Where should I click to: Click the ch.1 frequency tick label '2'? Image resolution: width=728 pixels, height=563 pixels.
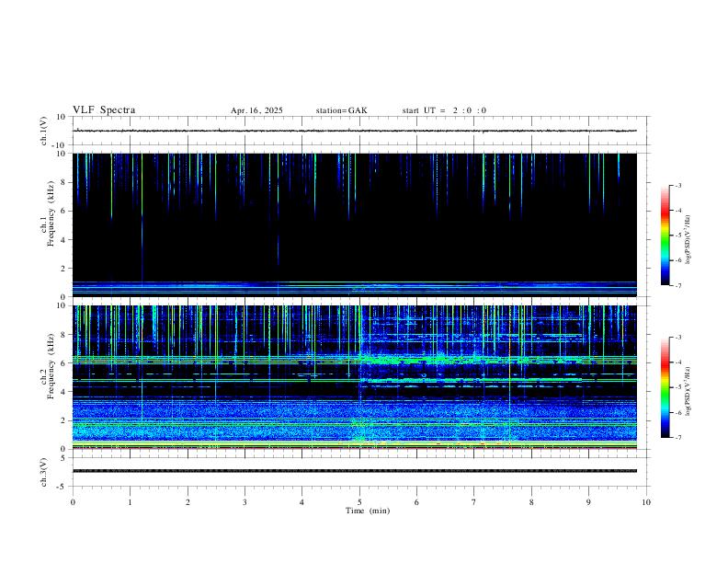click(63, 268)
